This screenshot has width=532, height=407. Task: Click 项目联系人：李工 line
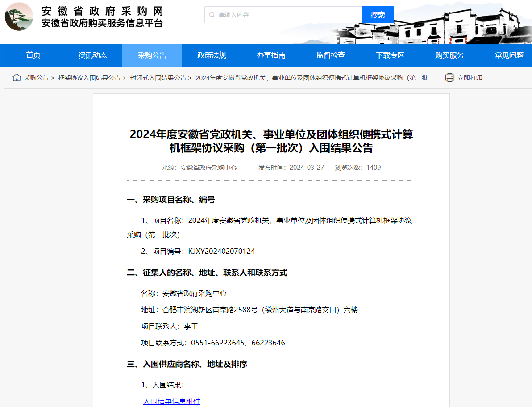[x=170, y=327]
